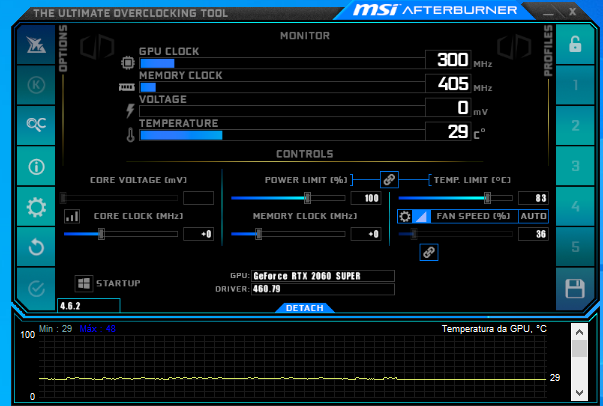Click the Power Limit slider handle

[x=307, y=198]
